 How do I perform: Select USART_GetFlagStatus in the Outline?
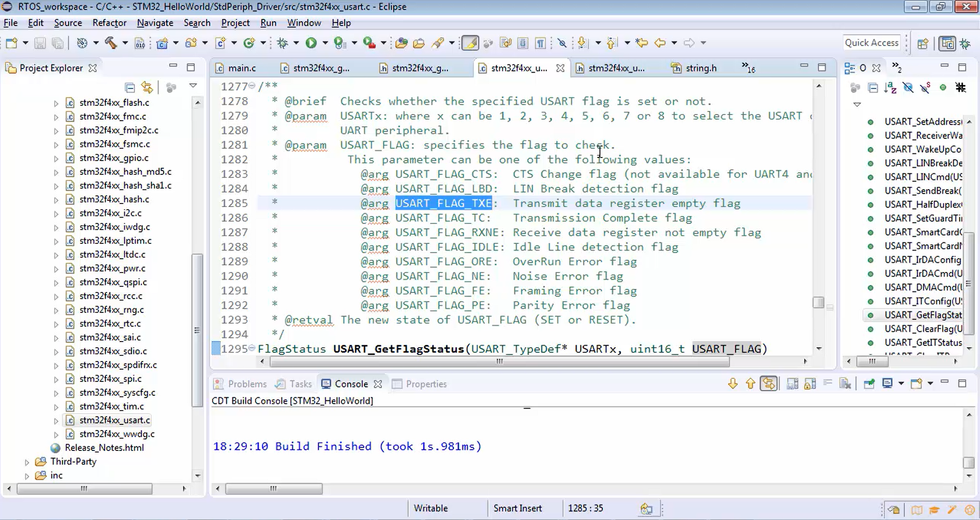point(923,315)
